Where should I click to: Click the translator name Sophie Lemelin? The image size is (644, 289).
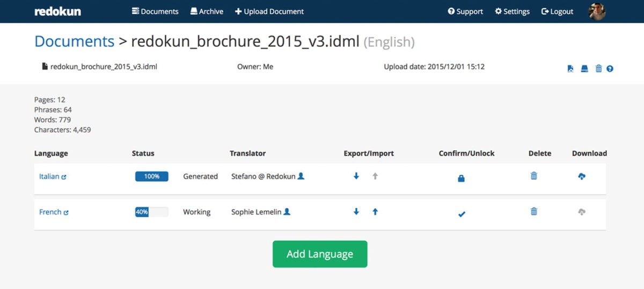[256, 212]
